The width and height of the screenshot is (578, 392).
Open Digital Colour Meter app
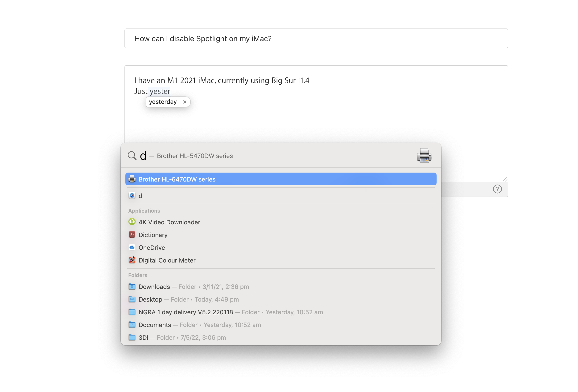tap(167, 260)
